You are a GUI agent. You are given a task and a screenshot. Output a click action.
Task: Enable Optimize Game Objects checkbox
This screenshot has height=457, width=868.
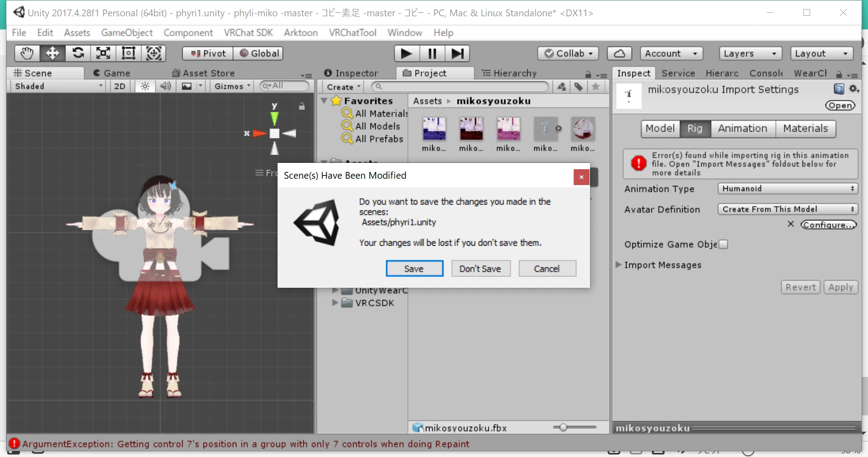pyautogui.click(x=723, y=244)
